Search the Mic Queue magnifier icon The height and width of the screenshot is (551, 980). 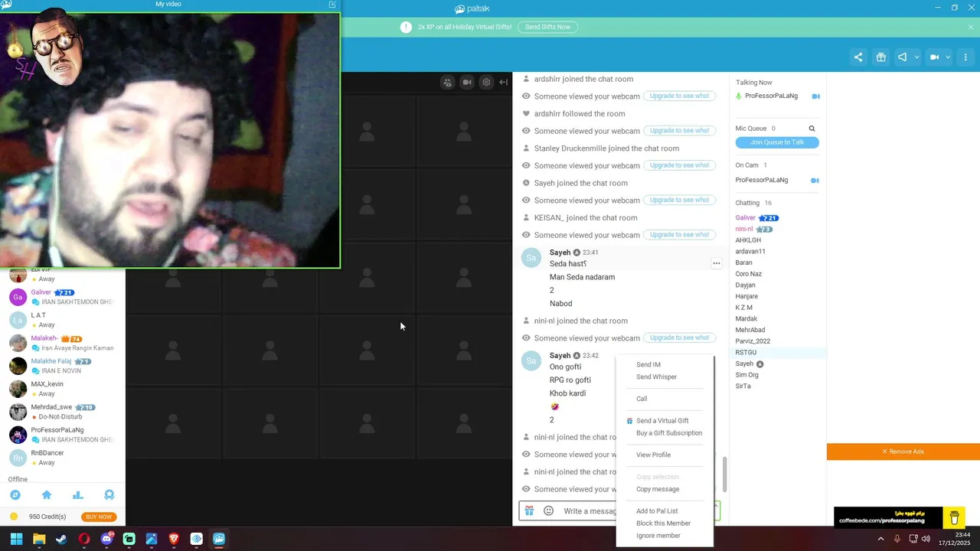click(x=812, y=129)
